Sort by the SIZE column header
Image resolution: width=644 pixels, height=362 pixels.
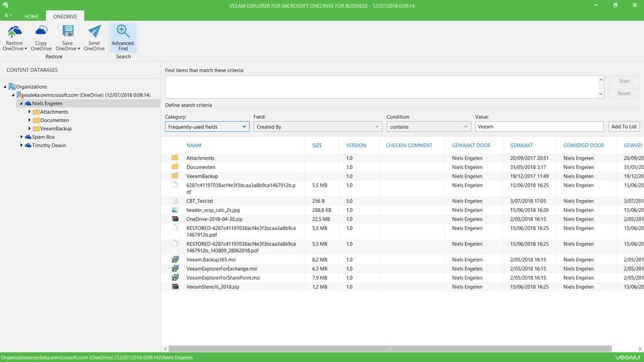pyautogui.click(x=317, y=145)
